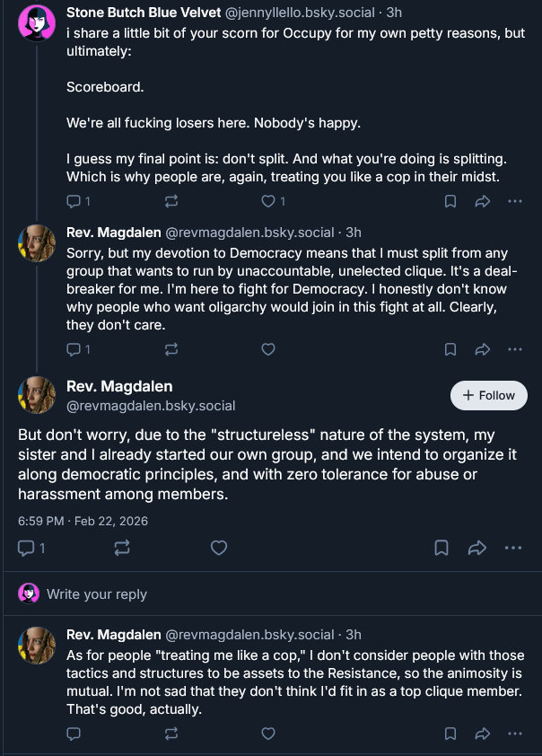Share Stone Butch Blue Velvet's post
The height and width of the screenshot is (756, 542).
pyautogui.click(x=482, y=201)
